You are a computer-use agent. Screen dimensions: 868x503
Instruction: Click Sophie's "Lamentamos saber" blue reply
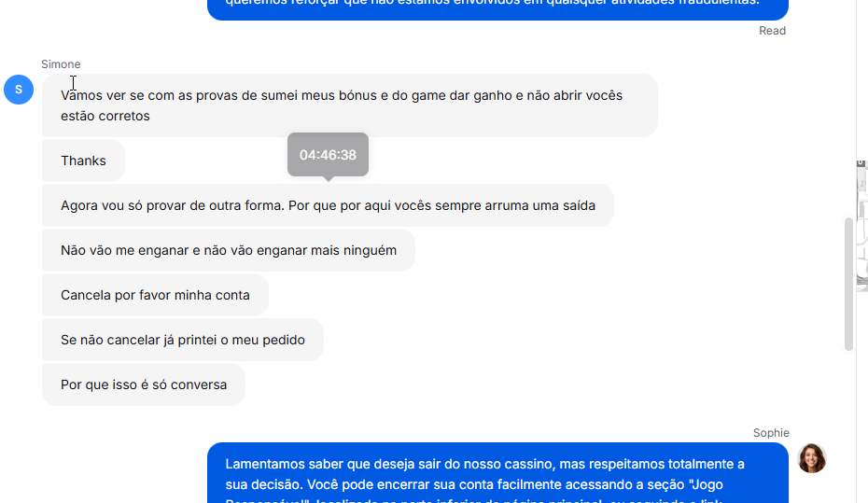point(497,474)
